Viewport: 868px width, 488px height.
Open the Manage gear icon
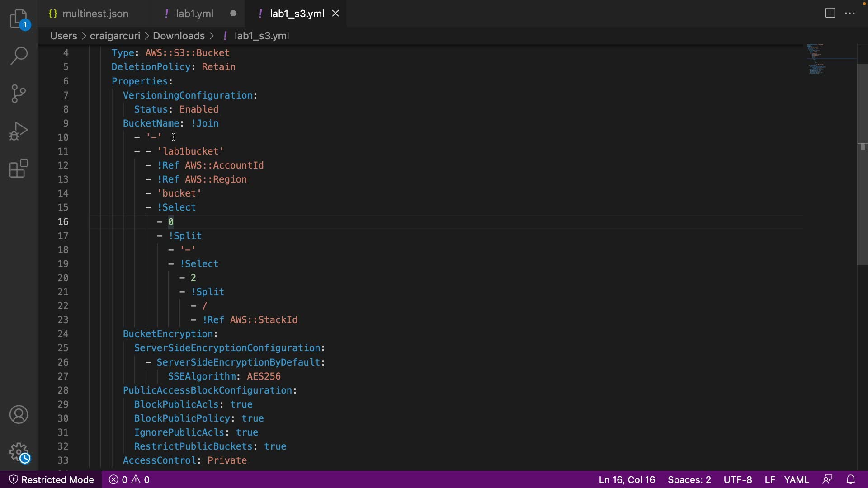click(19, 452)
